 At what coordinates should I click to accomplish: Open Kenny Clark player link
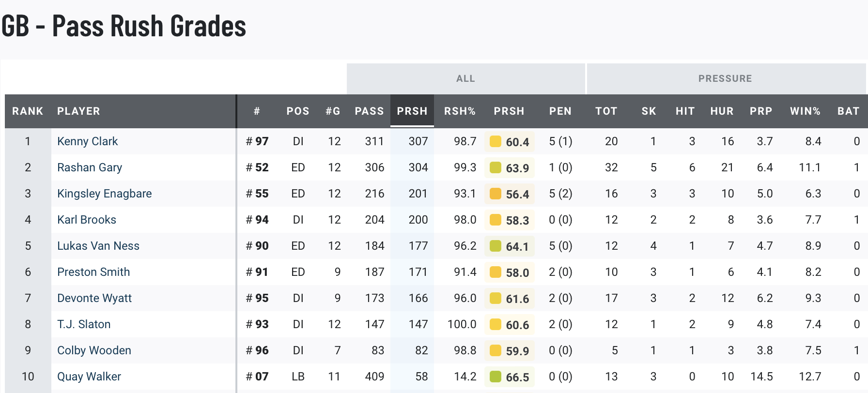coord(87,141)
